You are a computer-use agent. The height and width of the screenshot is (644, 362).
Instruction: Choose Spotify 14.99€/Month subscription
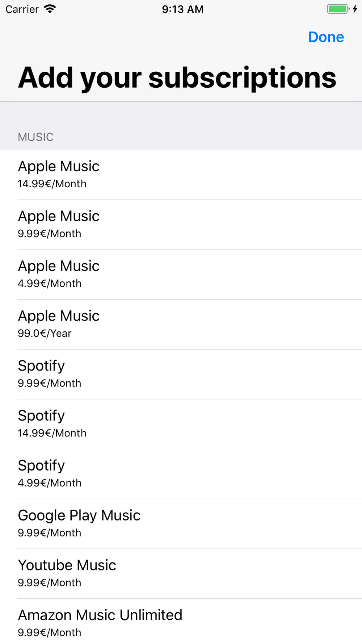point(181,424)
